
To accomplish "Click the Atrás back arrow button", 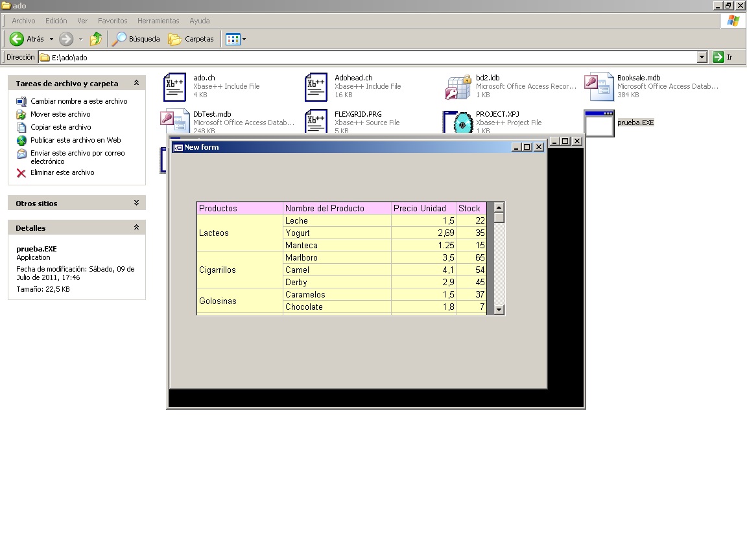I will pyautogui.click(x=18, y=39).
